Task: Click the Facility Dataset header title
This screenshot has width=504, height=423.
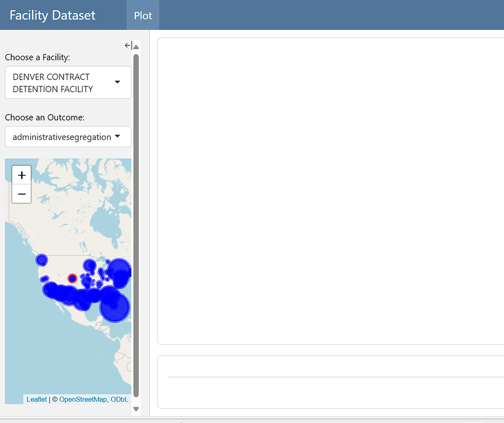Action: [x=52, y=15]
